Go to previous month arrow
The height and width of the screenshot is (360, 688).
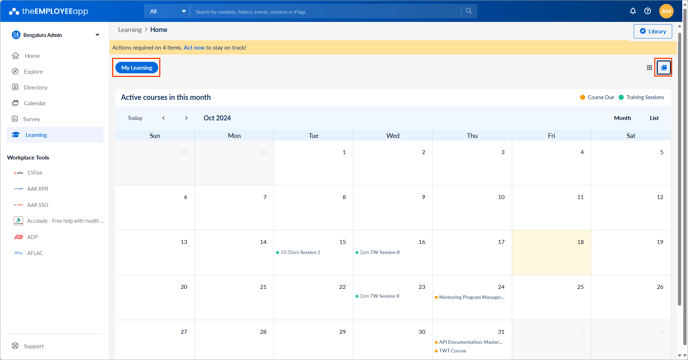point(163,118)
